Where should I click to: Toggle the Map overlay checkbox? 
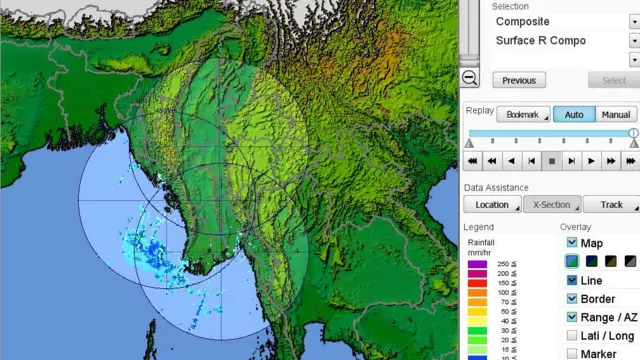572,243
